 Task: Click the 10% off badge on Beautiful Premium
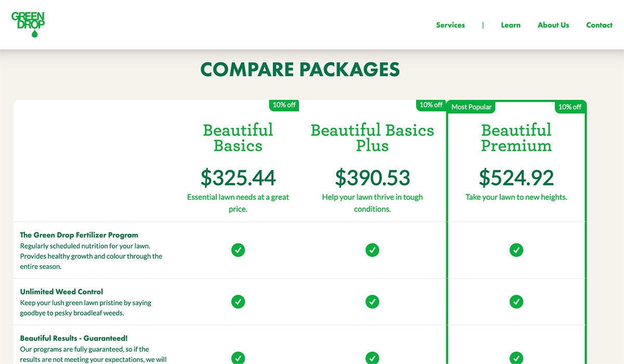click(x=569, y=107)
